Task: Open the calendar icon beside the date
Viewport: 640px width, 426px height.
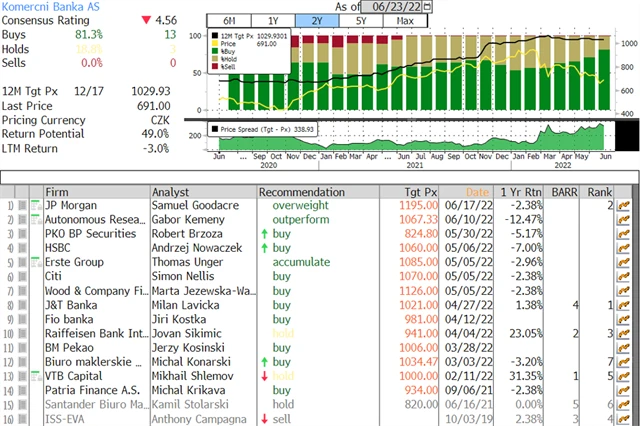Action: [x=429, y=7]
